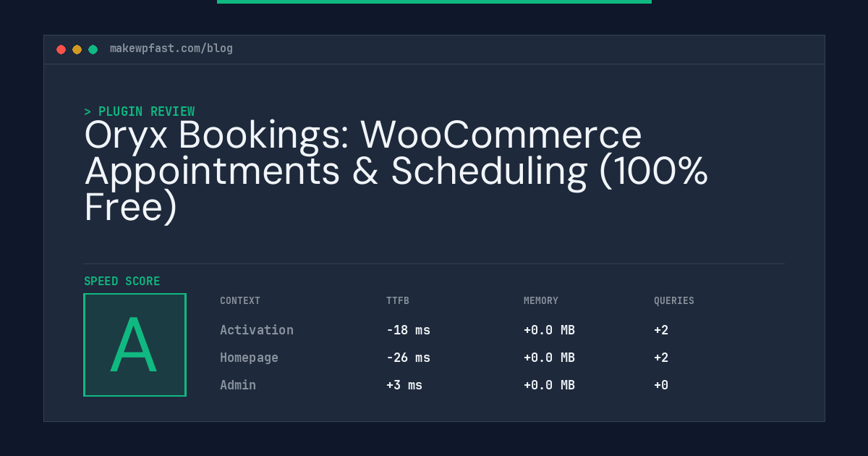Image resolution: width=868 pixels, height=456 pixels.
Task: Click the large A grade badge
Action: [x=135, y=345]
